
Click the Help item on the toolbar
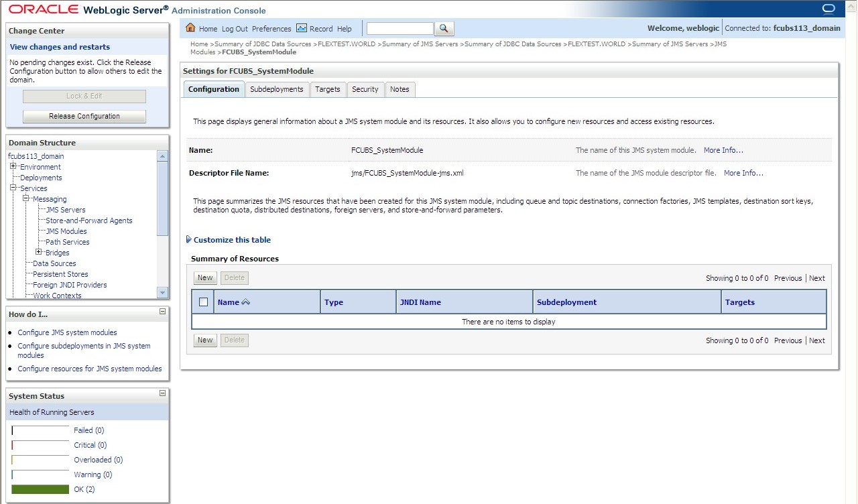344,28
